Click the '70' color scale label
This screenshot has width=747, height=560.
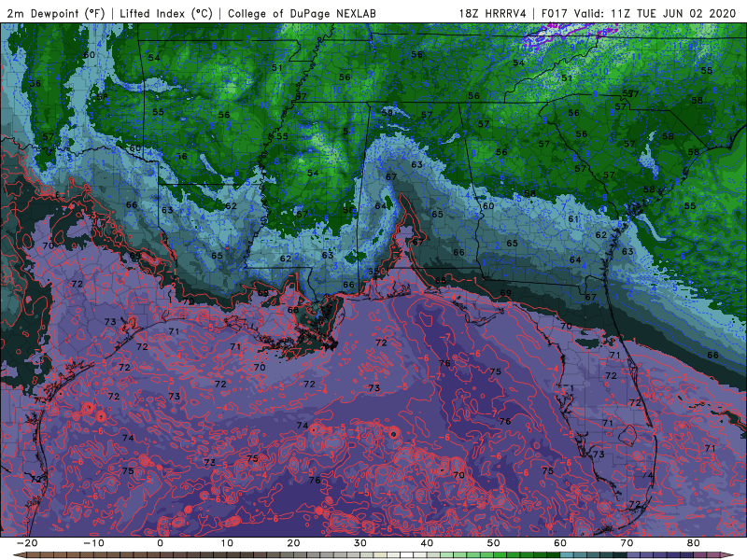627,543
